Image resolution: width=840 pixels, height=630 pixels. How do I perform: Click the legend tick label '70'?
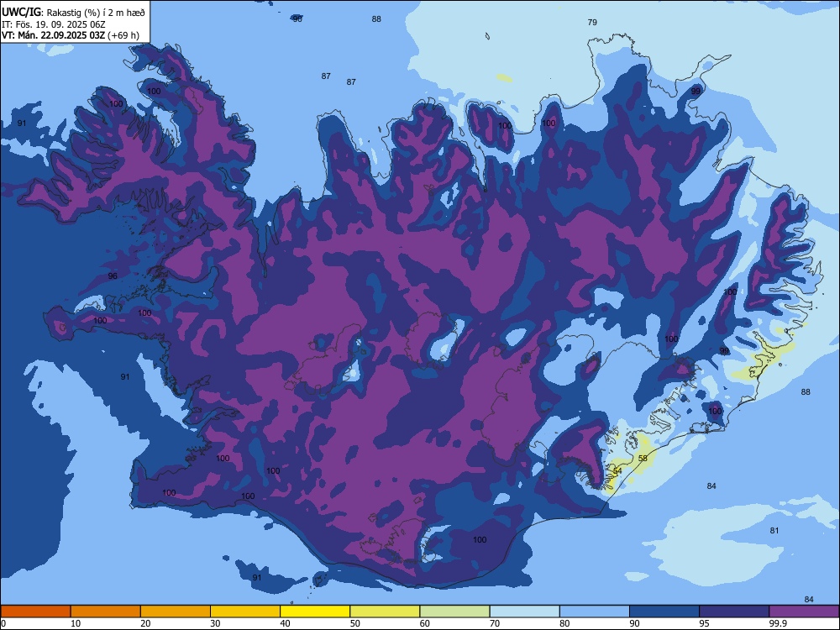coord(495,623)
